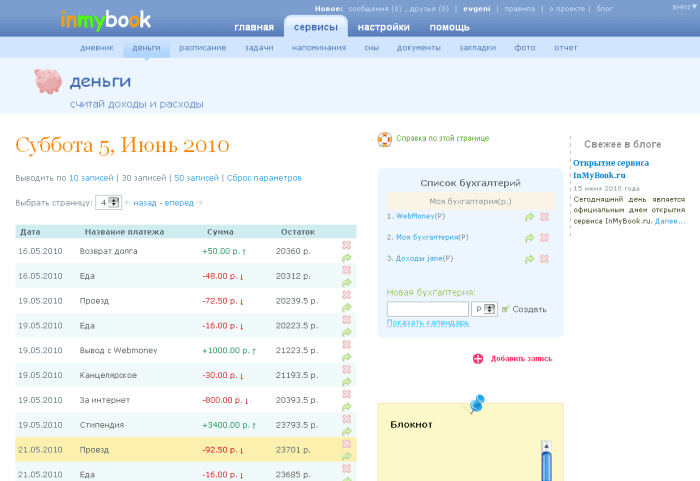Click the piggy bank icon
Screen dimensions: 700x481
tap(48, 81)
